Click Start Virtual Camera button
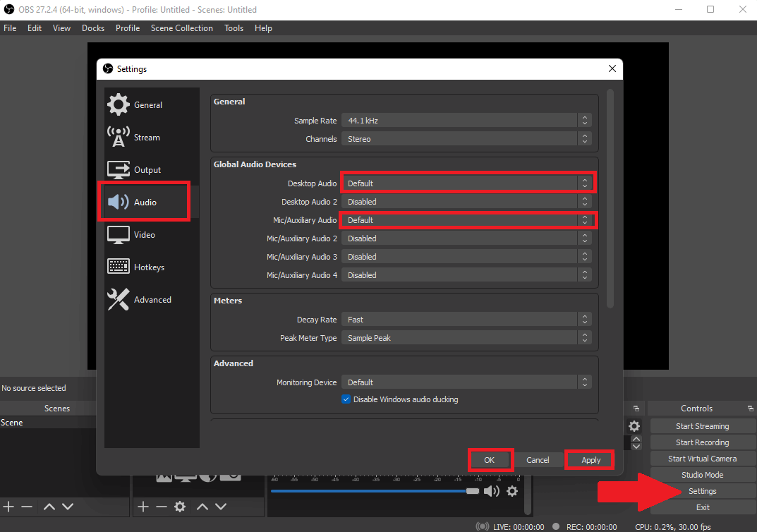757x532 pixels. point(702,459)
